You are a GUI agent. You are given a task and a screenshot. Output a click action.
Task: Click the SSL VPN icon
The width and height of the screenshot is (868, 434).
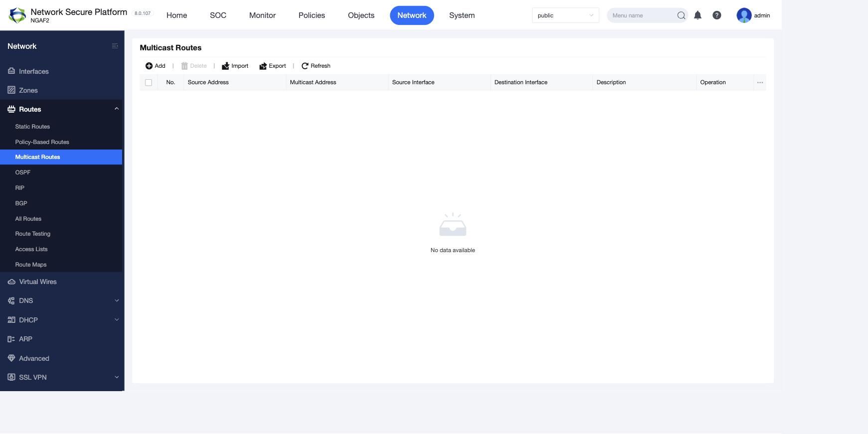click(x=11, y=377)
